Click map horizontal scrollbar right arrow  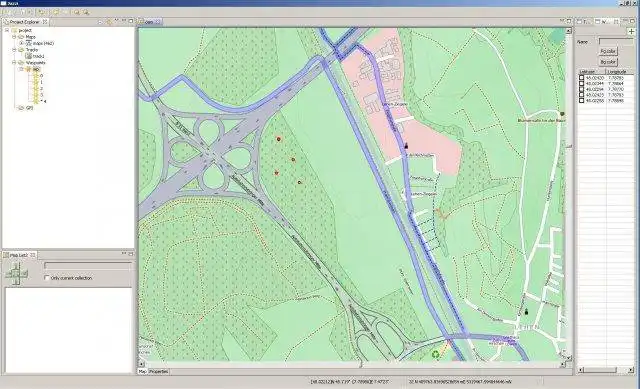pyautogui.click(x=563, y=364)
